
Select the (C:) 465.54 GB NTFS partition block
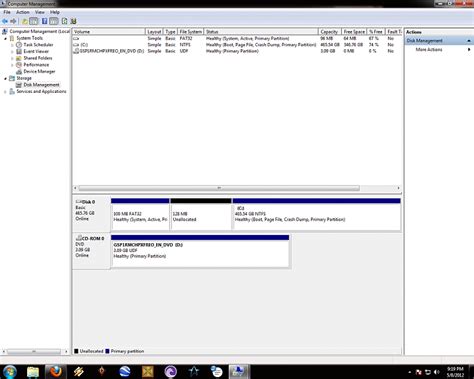click(x=316, y=214)
